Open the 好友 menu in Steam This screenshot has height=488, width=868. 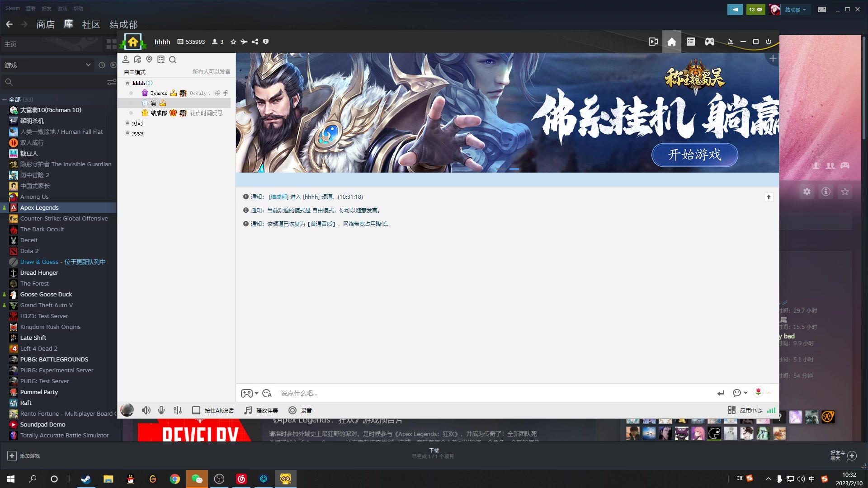47,9
